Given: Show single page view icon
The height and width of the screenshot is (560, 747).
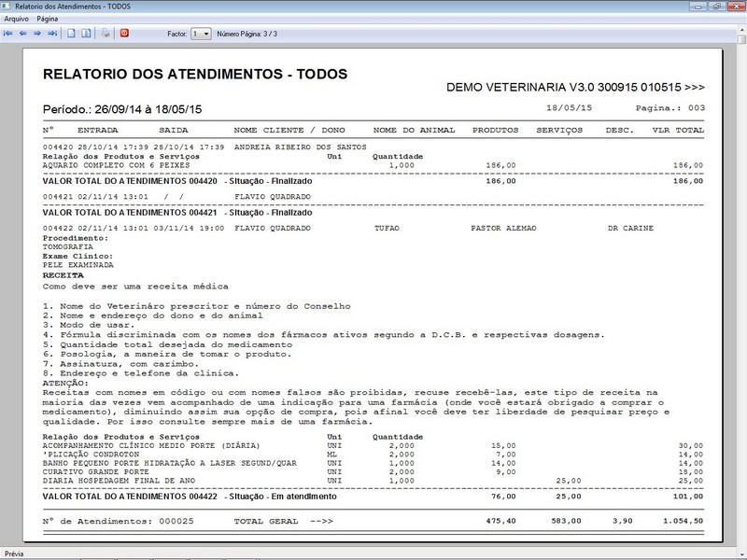Looking at the screenshot, I should coord(72,34).
